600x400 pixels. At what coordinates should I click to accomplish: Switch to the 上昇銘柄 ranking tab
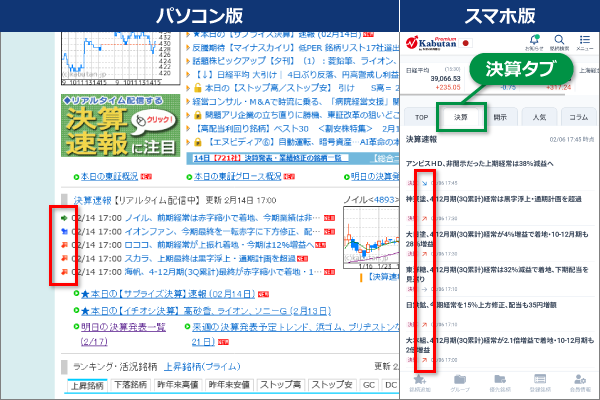click(87, 385)
